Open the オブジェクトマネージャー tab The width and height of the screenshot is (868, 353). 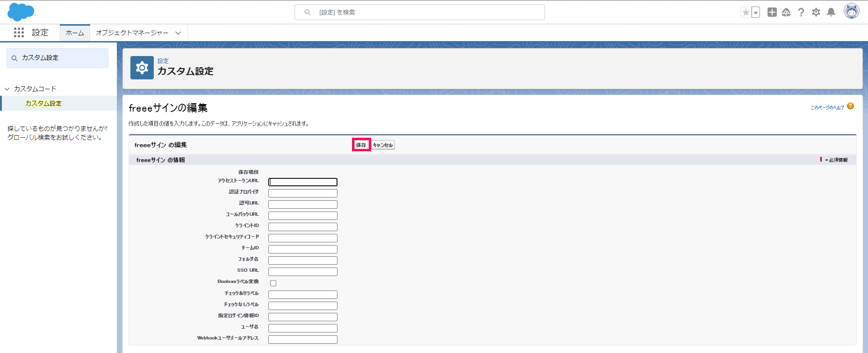pos(132,33)
